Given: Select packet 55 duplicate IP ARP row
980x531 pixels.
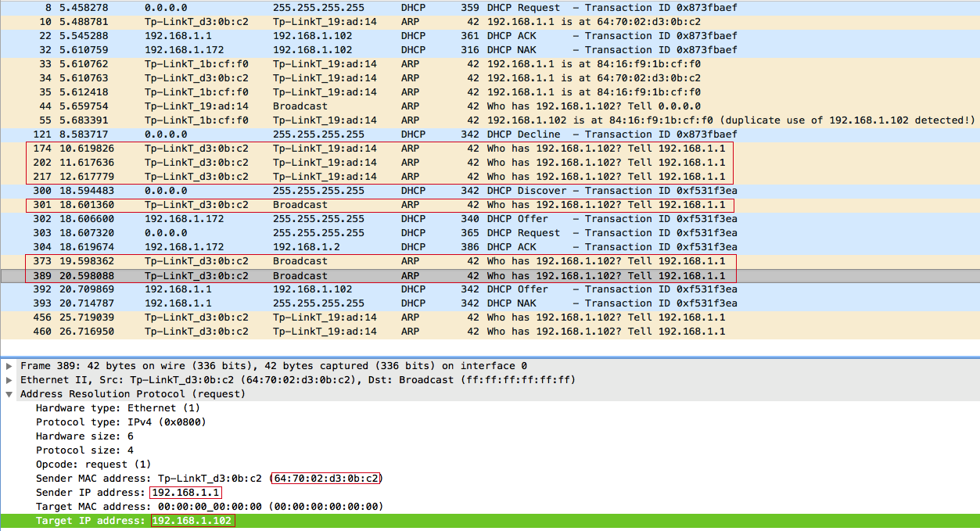Looking at the screenshot, I should click(490, 120).
